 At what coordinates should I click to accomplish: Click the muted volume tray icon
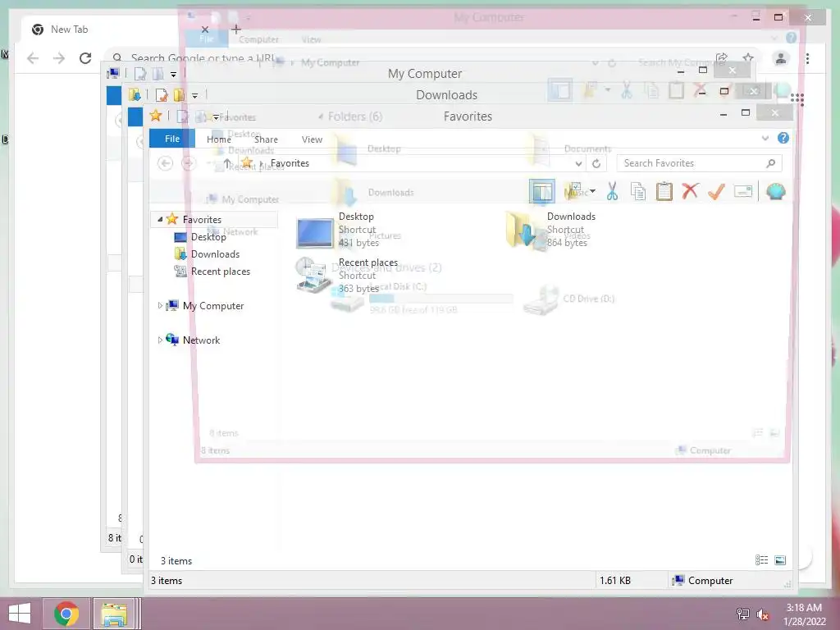pyautogui.click(x=763, y=614)
